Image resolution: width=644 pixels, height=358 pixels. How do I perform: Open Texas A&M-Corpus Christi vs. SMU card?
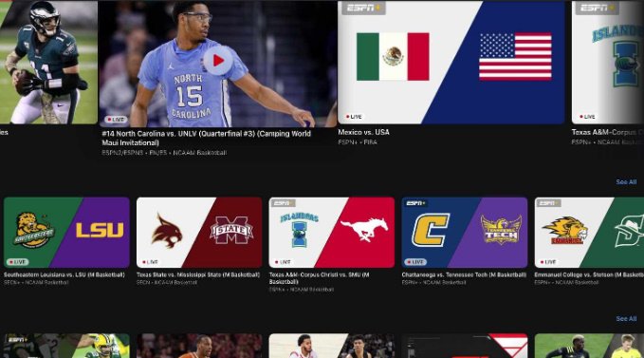click(332, 233)
